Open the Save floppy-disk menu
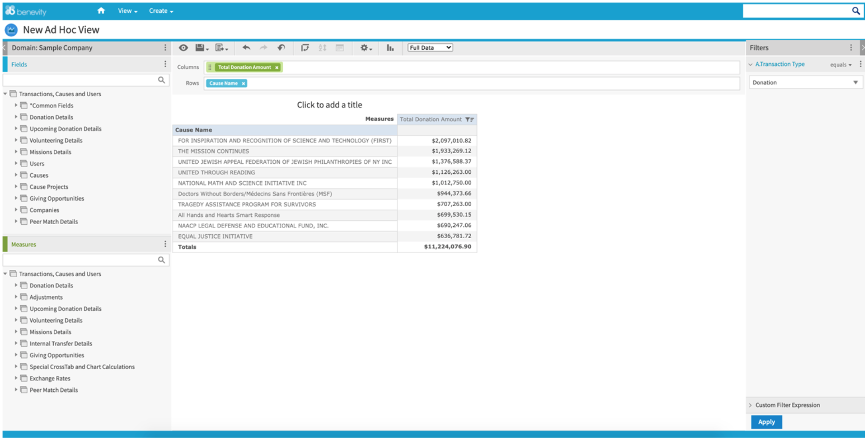The width and height of the screenshot is (868, 440). coord(202,48)
